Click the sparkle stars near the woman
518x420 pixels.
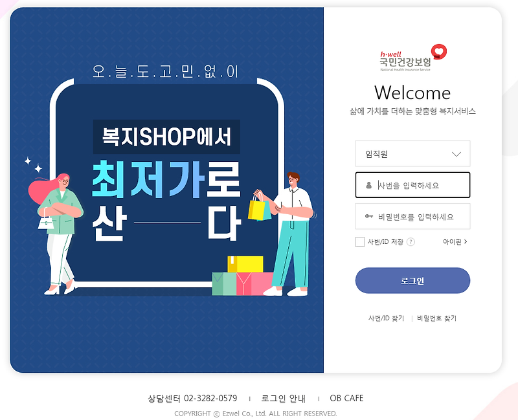(x=34, y=164)
